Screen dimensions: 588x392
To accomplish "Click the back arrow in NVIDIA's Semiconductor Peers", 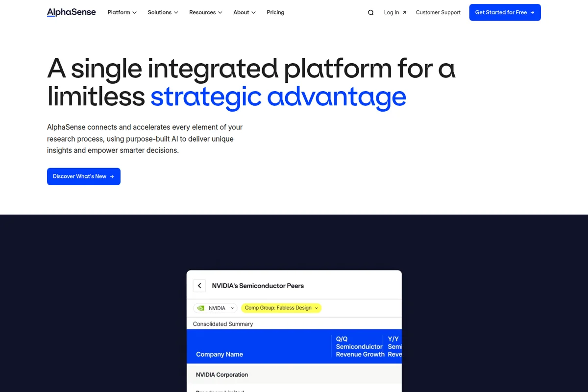I will (199, 286).
